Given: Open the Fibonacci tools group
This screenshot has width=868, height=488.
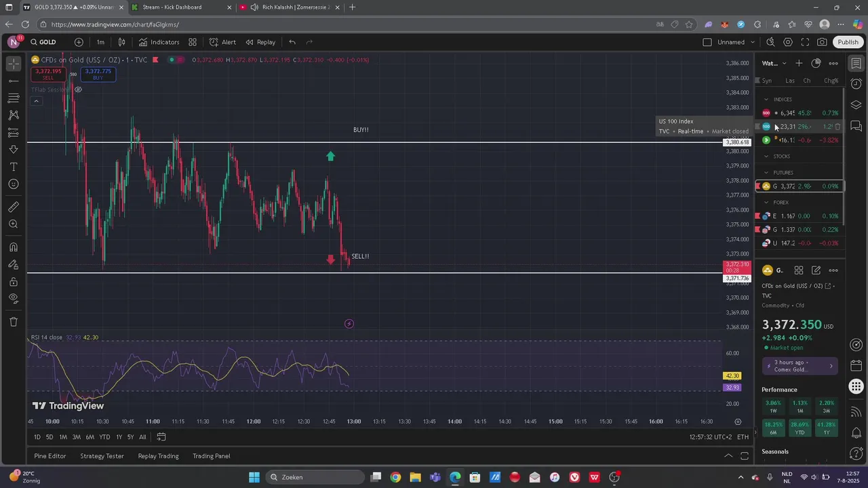Looking at the screenshot, I should [14, 98].
